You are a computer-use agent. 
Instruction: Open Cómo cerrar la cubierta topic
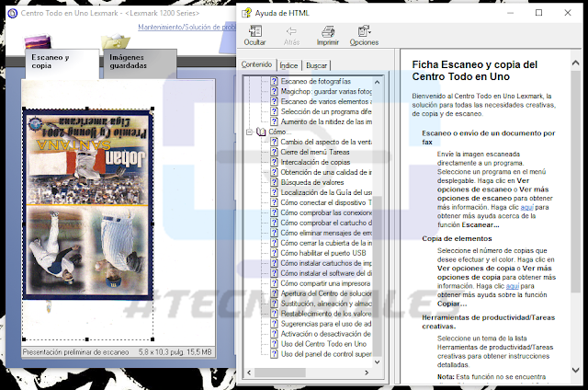(x=326, y=243)
